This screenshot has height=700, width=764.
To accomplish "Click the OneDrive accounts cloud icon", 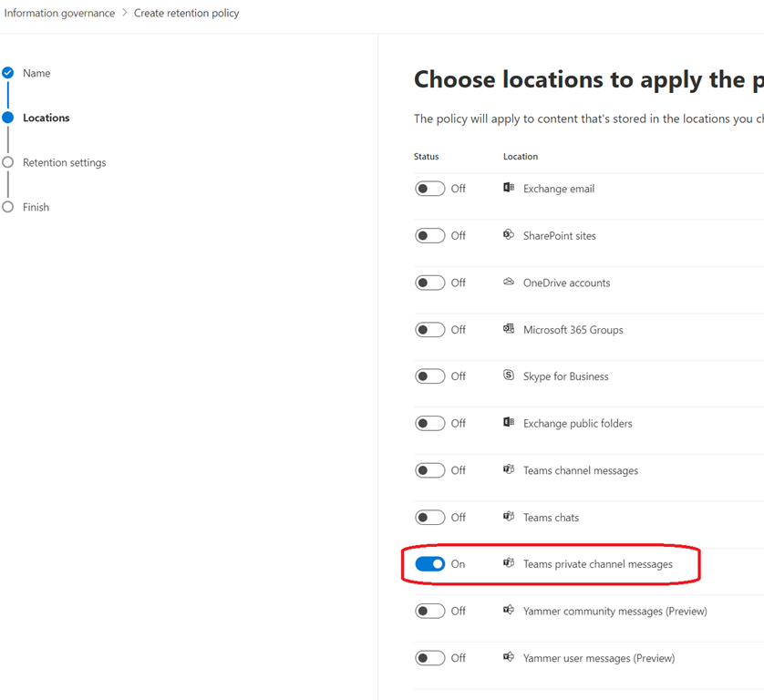I will tap(509, 283).
